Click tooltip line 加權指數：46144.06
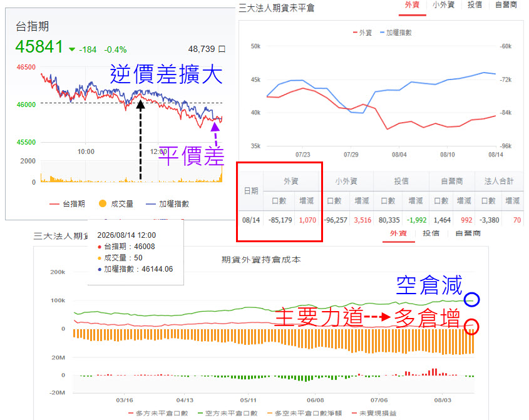Viewport: 529px width, 420px height. [x=135, y=269]
